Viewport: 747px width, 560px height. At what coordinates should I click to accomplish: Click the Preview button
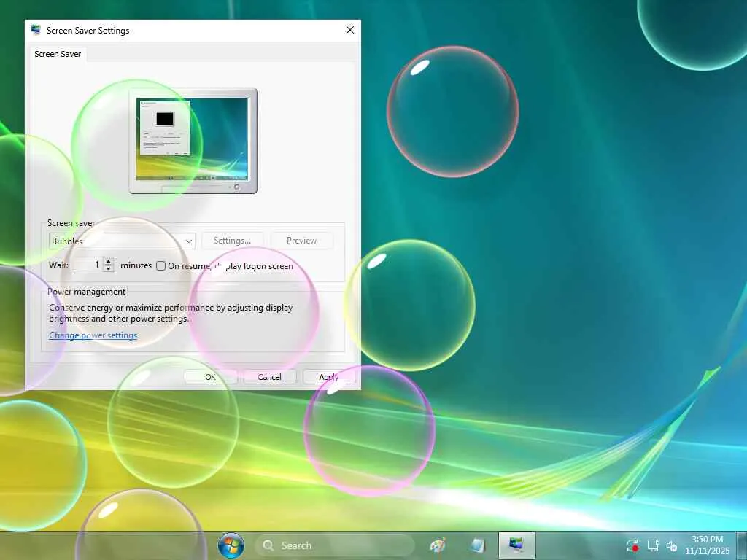(x=301, y=241)
